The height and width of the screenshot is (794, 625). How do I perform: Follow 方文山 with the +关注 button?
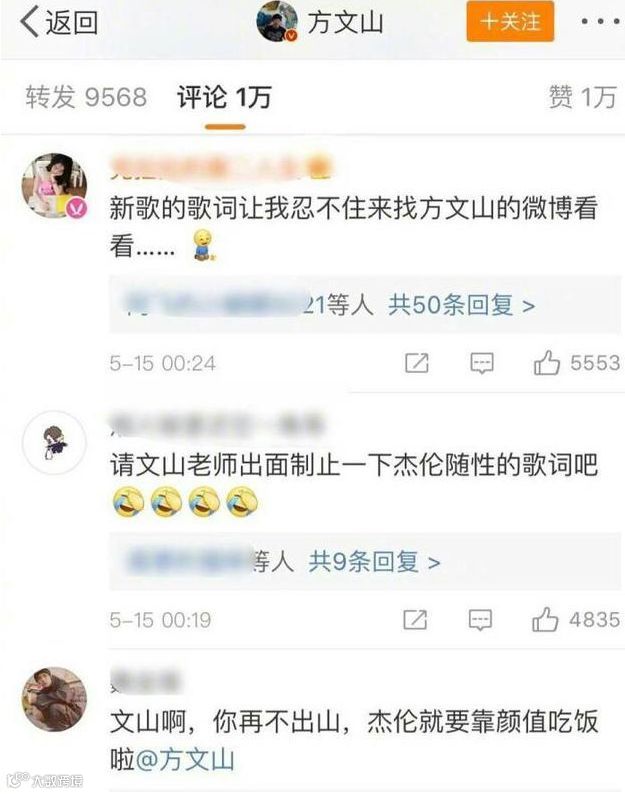(510, 22)
